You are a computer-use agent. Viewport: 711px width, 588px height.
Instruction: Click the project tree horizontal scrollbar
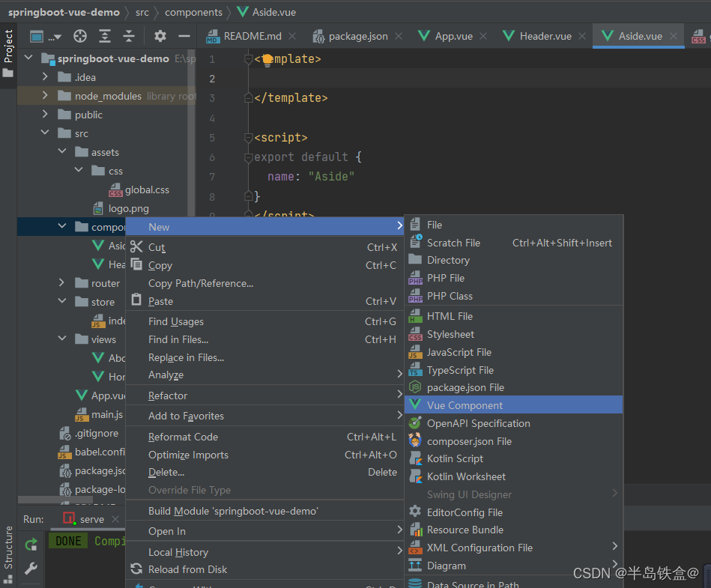(55, 499)
